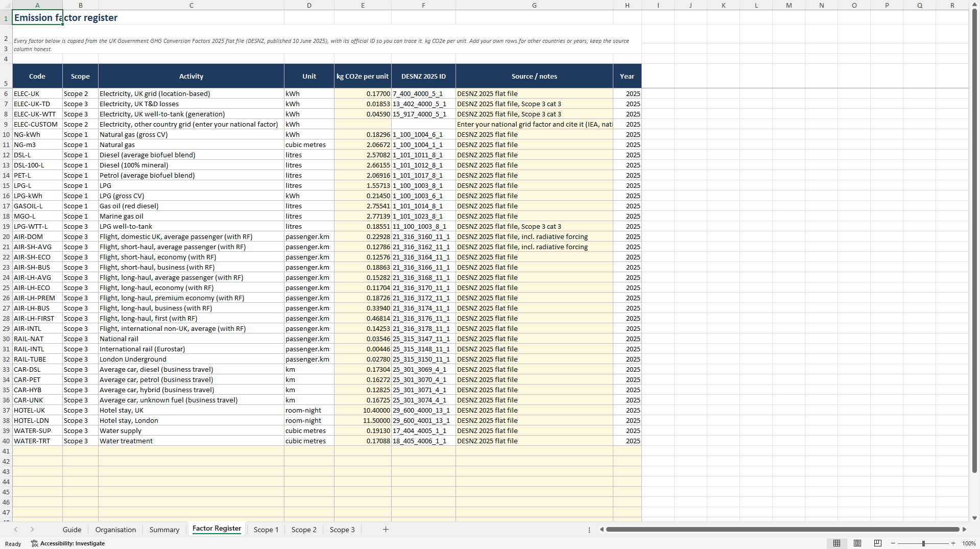Click the sheet tab options dots
Viewport: 980px width, 549px height.
click(x=589, y=530)
